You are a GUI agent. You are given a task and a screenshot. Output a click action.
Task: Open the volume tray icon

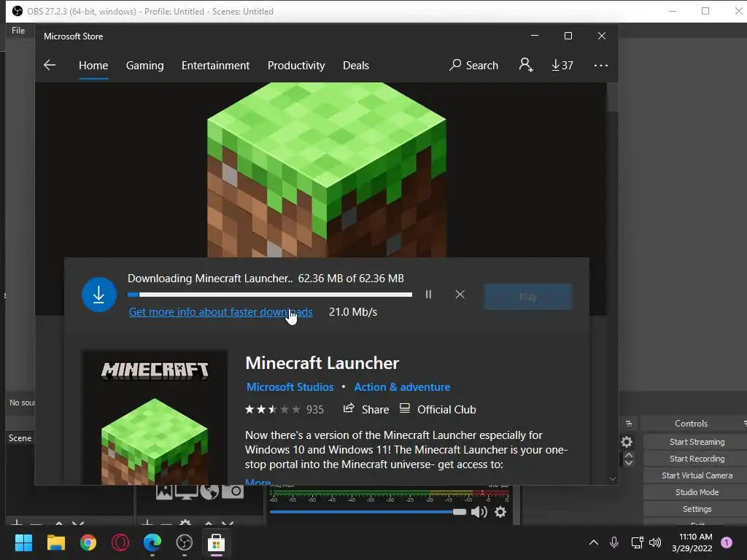click(655, 542)
